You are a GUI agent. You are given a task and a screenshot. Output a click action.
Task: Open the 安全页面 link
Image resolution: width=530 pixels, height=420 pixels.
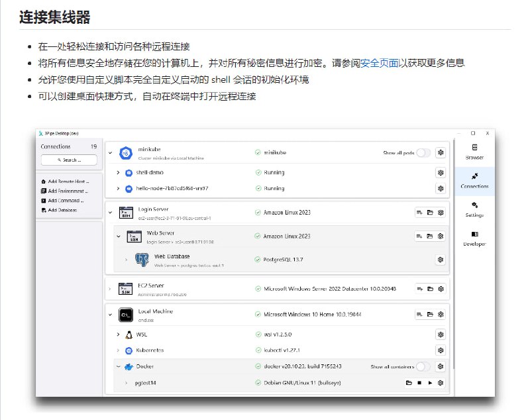click(x=381, y=63)
